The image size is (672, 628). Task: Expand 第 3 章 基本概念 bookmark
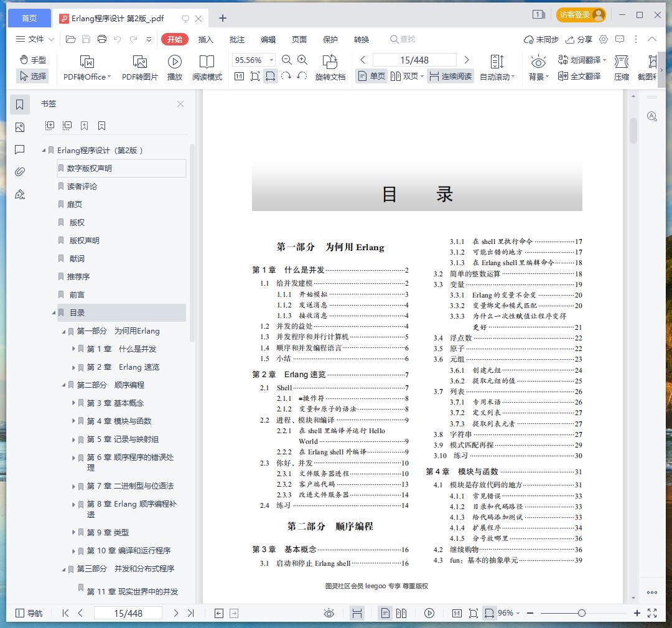pyautogui.click(x=73, y=403)
